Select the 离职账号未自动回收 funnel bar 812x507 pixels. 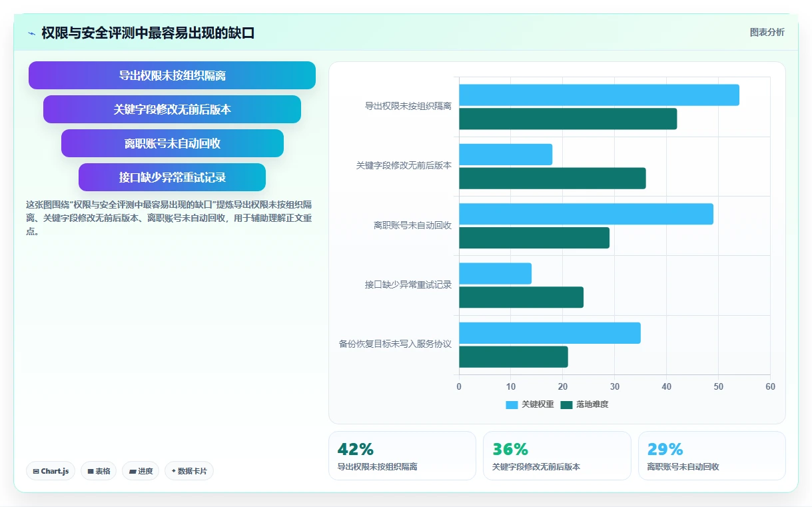[x=172, y=143]
